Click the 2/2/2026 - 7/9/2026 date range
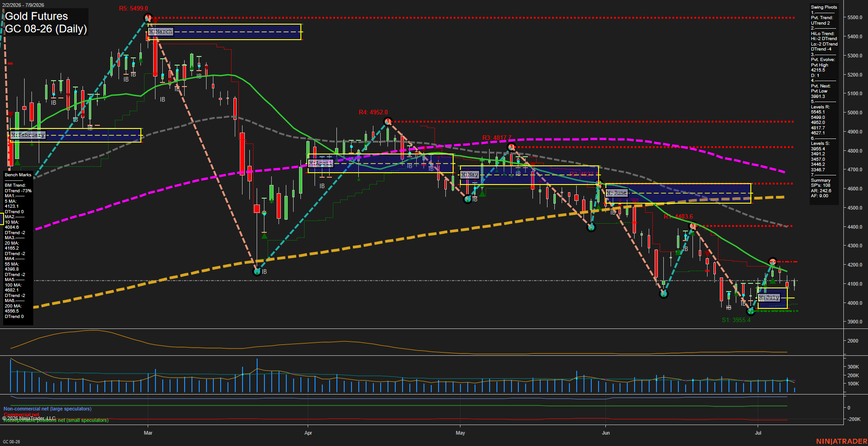The height and width of the screenshot is (446, 868). pyautogui.click(x=23, y=5)
